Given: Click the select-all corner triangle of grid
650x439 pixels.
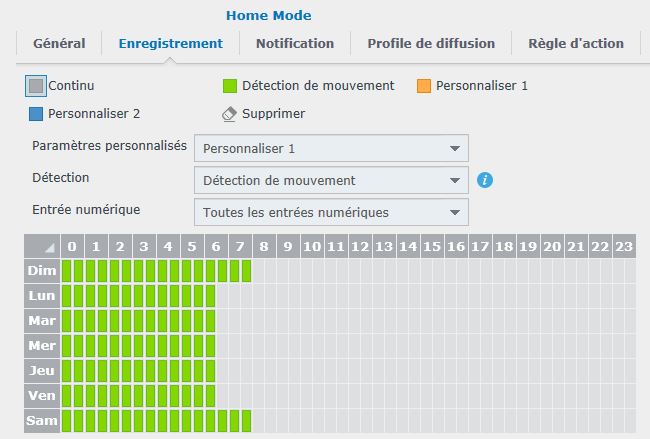Looking at the screenshot, I should click(42, 246).
